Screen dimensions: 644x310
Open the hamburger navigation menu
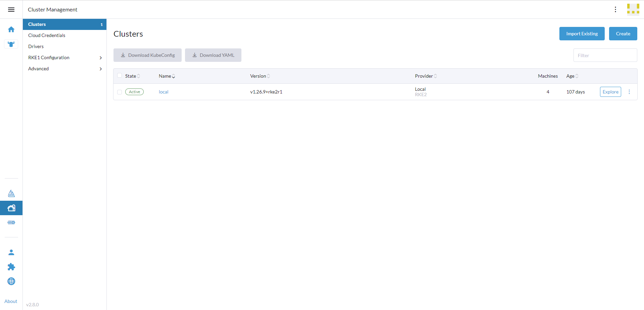[11, 9]
